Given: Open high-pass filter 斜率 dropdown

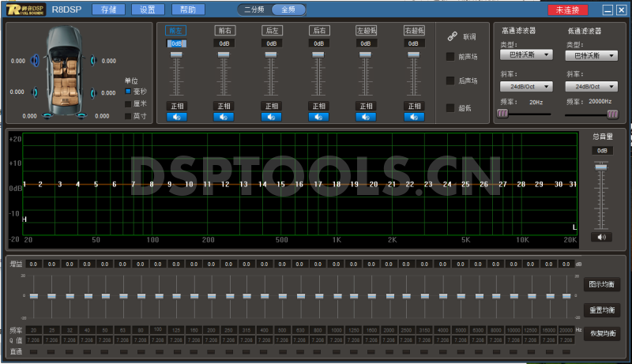Looking at the screenshot, I should pos(525,86).
